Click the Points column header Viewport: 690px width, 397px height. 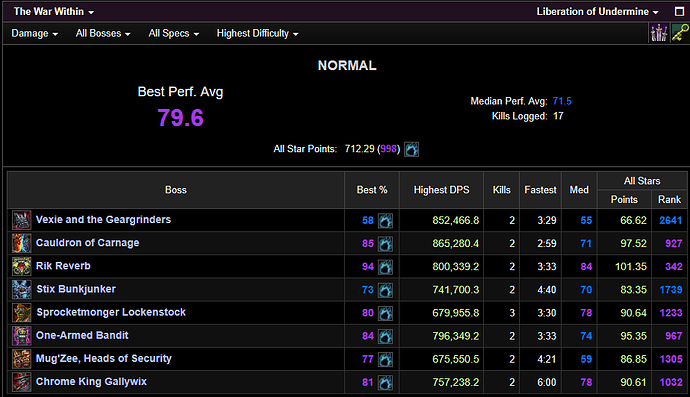624,200
